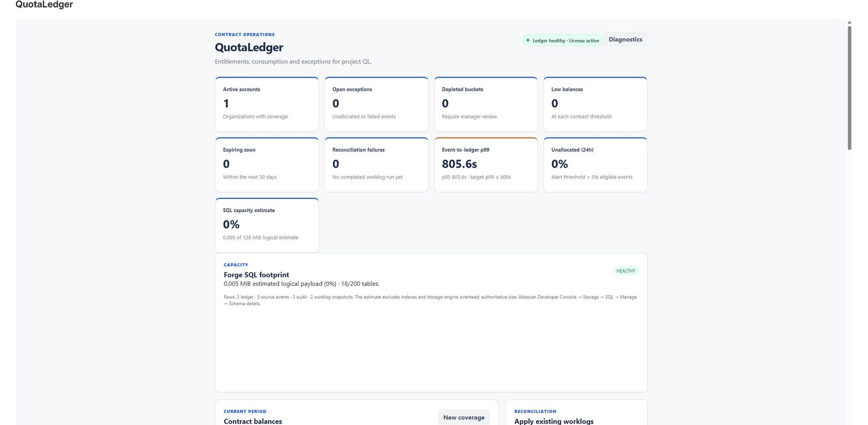Click 'Organizations with coverage' text
Viewport: 868px width, 425px height.
[255, 117]
